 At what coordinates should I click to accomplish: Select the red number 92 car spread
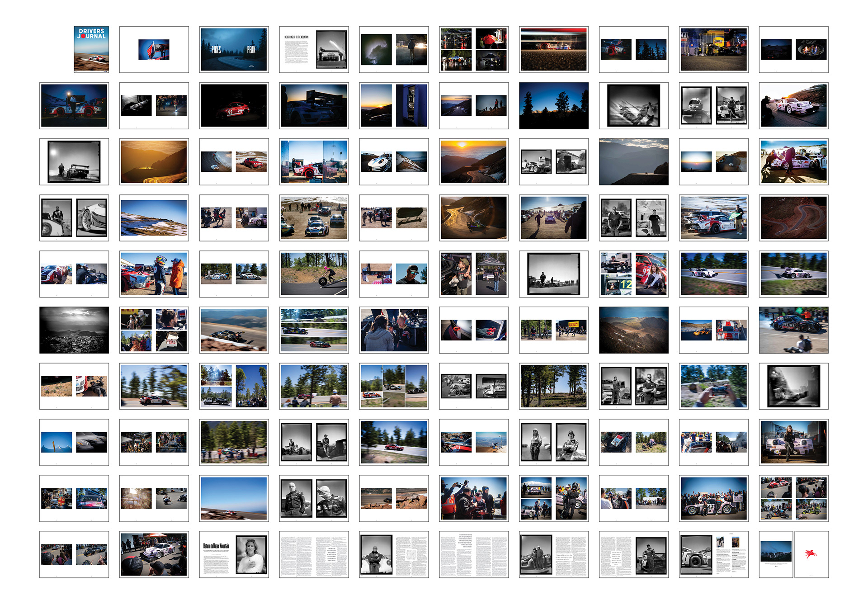click(x=234, y=105)
